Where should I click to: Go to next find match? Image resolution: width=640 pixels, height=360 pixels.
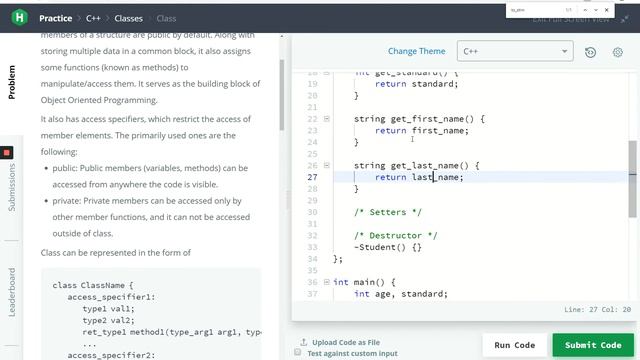596,10
